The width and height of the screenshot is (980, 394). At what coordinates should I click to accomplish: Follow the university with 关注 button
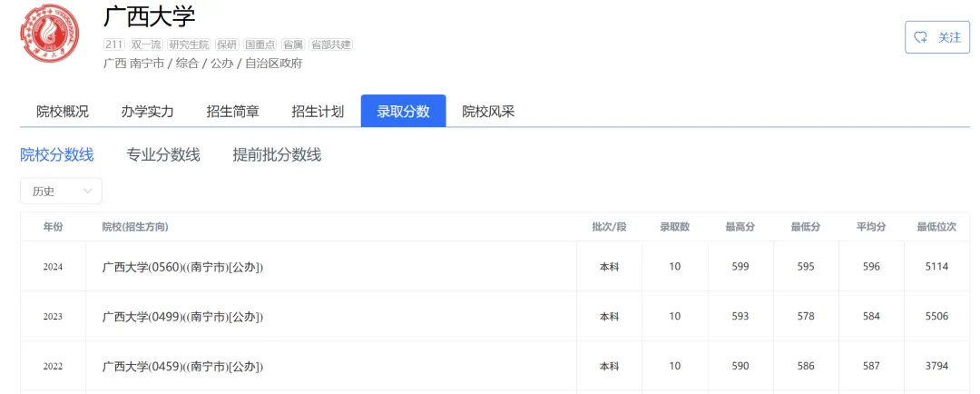tap(937, 37)
